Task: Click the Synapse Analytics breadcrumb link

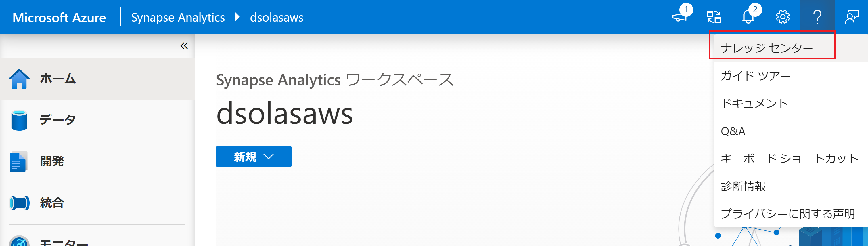Action: point(178,17)
